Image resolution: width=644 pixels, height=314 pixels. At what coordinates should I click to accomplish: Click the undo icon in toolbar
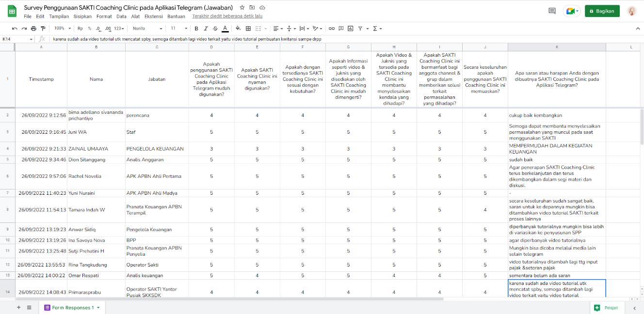point(15,29)
